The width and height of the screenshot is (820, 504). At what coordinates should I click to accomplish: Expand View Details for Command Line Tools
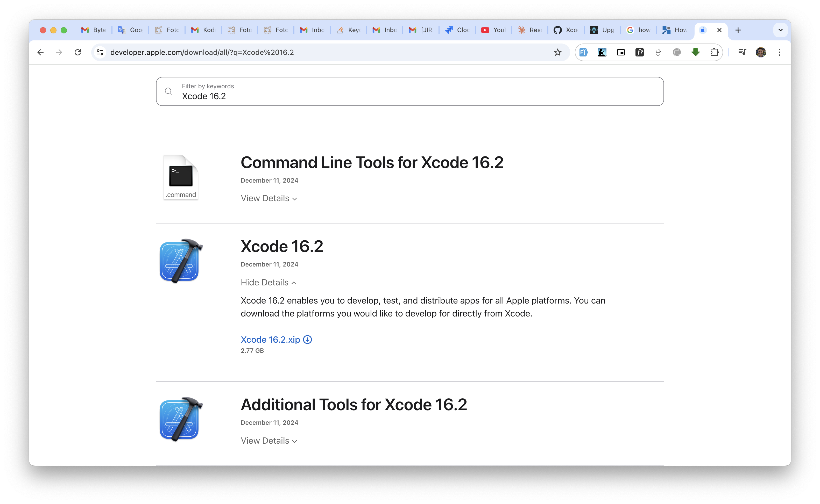269,198
